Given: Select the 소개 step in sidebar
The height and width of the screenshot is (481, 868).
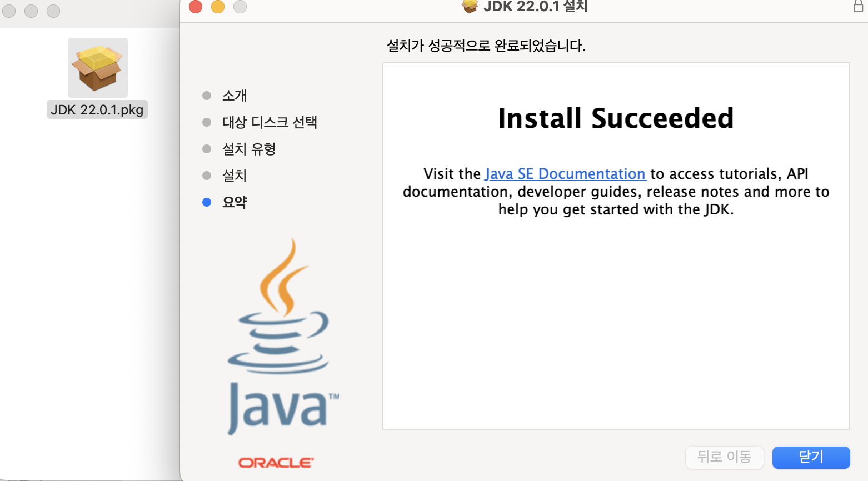Looking at the screenshot, I should [x=234, y=96].
